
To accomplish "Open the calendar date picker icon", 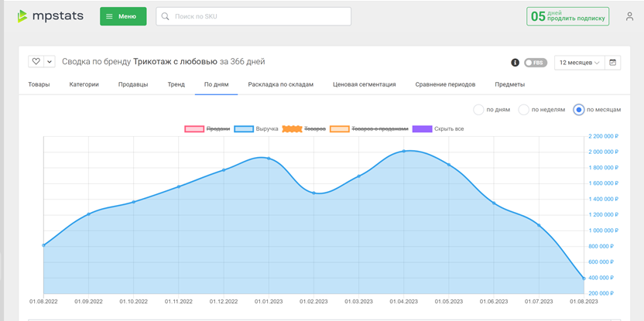I will (612, 63).
